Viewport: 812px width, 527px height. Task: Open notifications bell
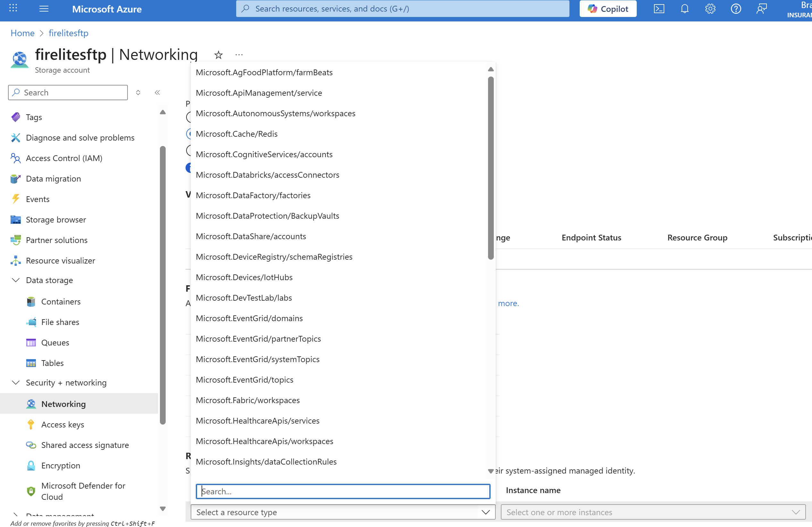tap(684, 9)
